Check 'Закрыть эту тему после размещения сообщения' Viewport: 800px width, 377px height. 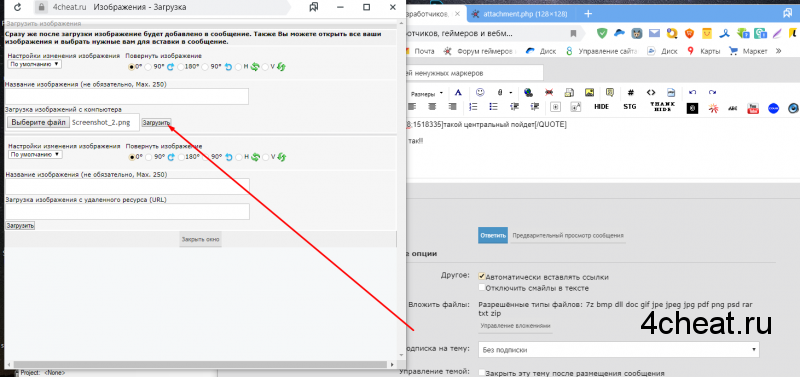click(x=482, y=373)
